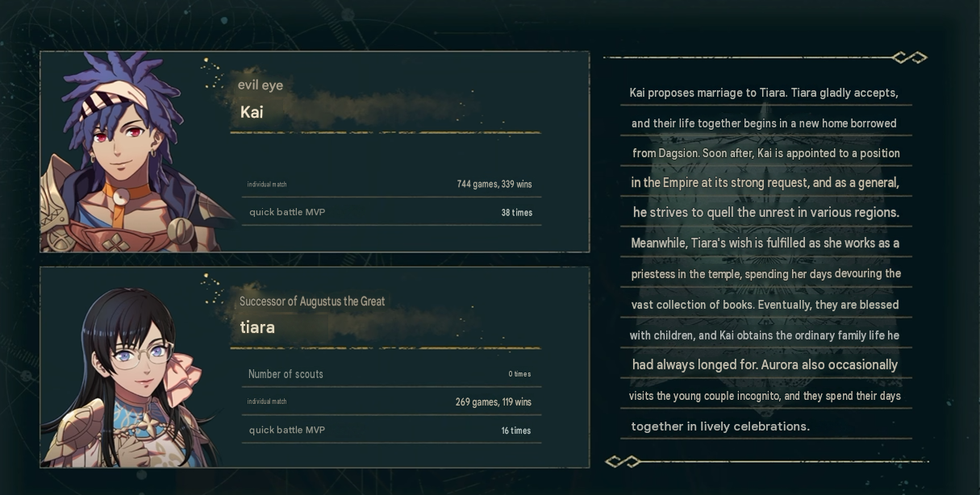980x495 pixels.
Task: Click Tiara's individual match stat row
Action: pos(391,401)
